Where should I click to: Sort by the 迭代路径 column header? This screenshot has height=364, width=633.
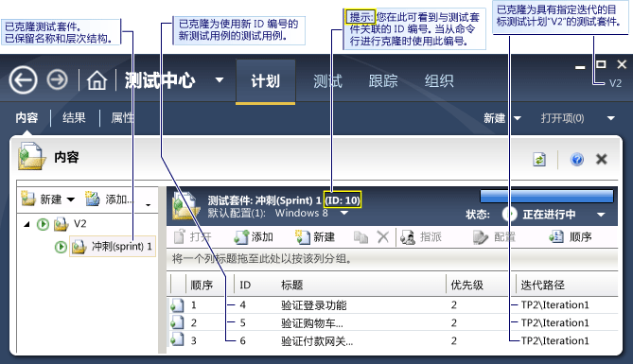coord(542,286)
